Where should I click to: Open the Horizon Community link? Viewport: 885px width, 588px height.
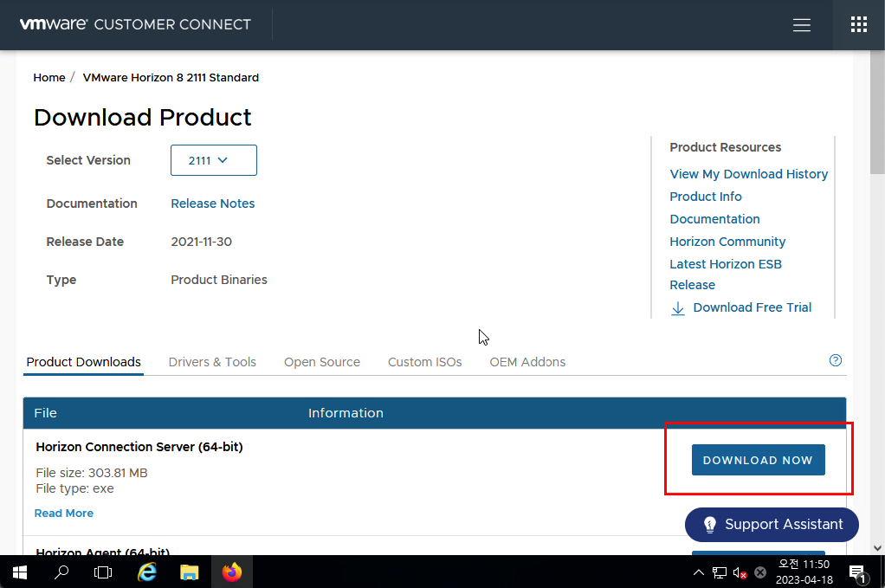coord(727,242)
